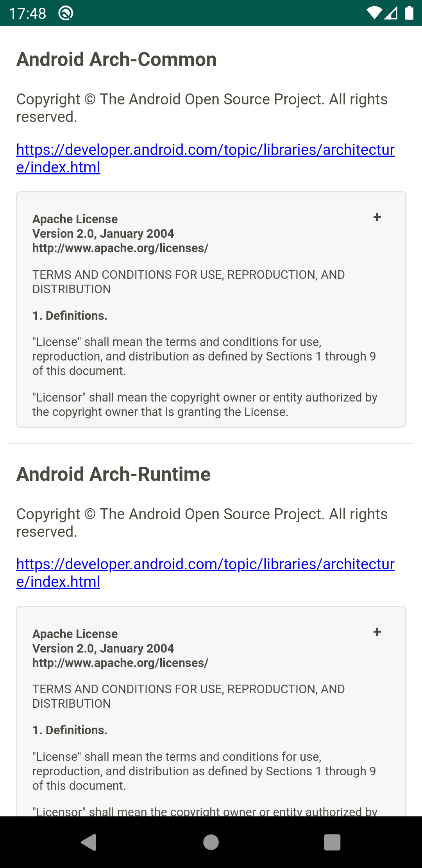Image resolution: width=422 pixels, height=868 pixels.
Task: Tap the first '1. Definitions.' section heading
Action: 70,316
